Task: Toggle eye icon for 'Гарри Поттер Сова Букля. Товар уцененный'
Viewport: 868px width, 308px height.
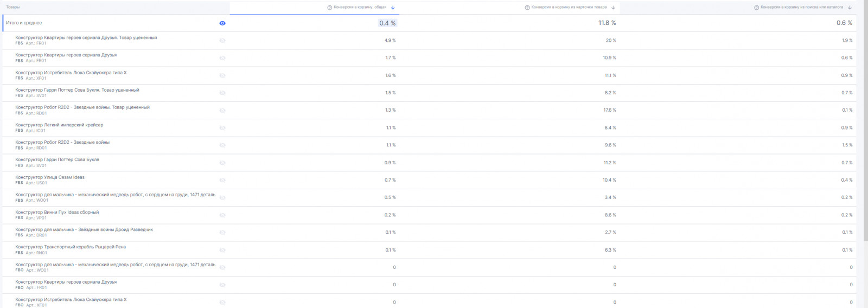Action: 222,93
